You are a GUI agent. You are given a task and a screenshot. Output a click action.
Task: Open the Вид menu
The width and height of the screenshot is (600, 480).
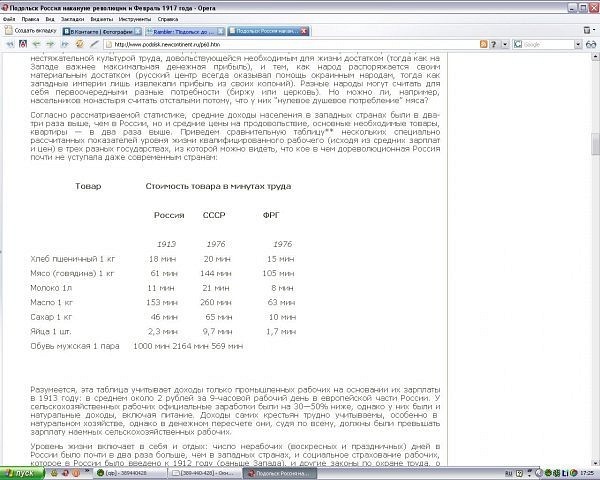(x=50, y=19)
